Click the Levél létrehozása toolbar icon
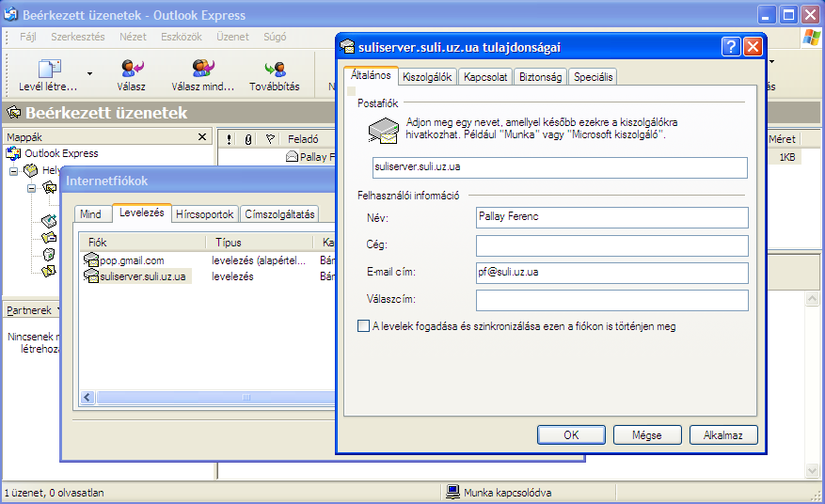 pos(49,69)
